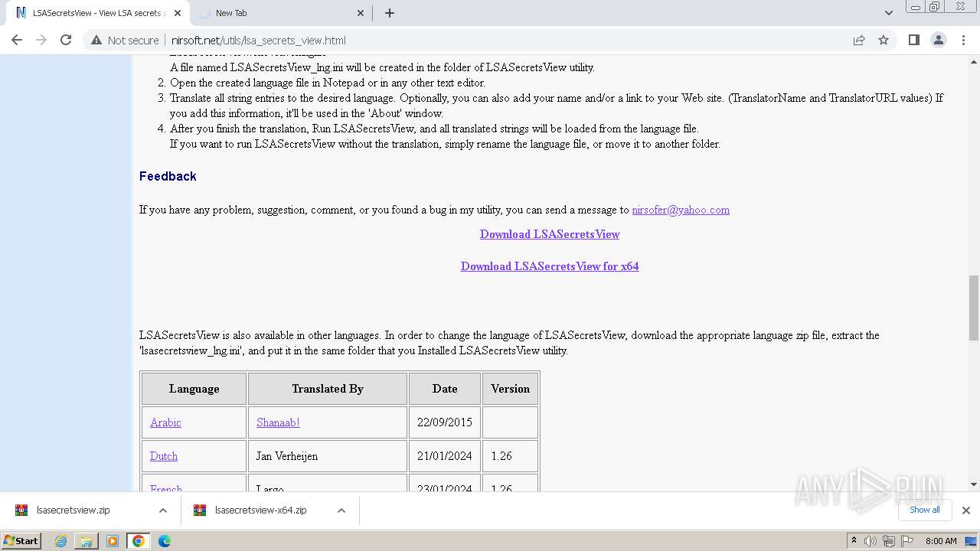
Task: Open the French language link
Action: 166,489
